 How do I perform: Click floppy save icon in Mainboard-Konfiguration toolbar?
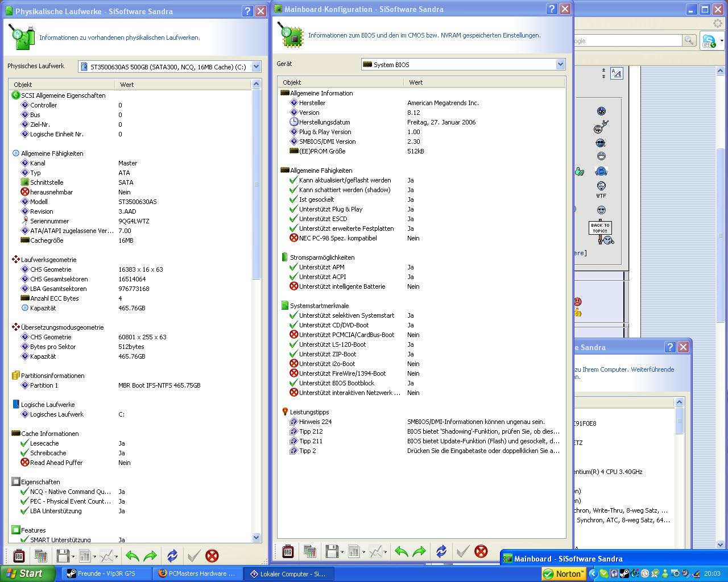[332, 551]
